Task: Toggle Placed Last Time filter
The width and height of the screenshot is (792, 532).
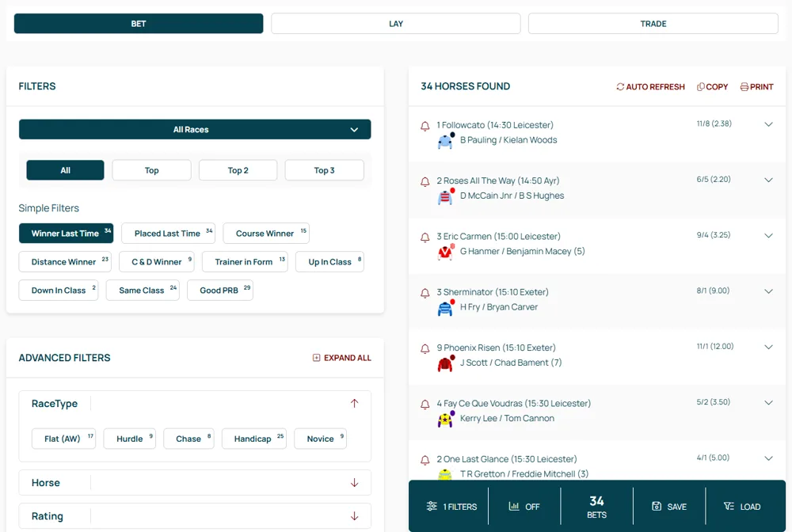Action: (x=168, y=234)
